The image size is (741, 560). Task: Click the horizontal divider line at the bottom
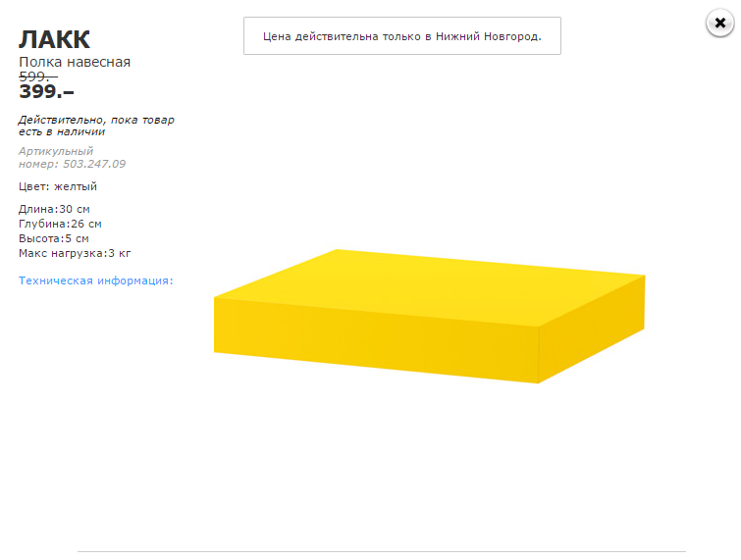[381, 551]
